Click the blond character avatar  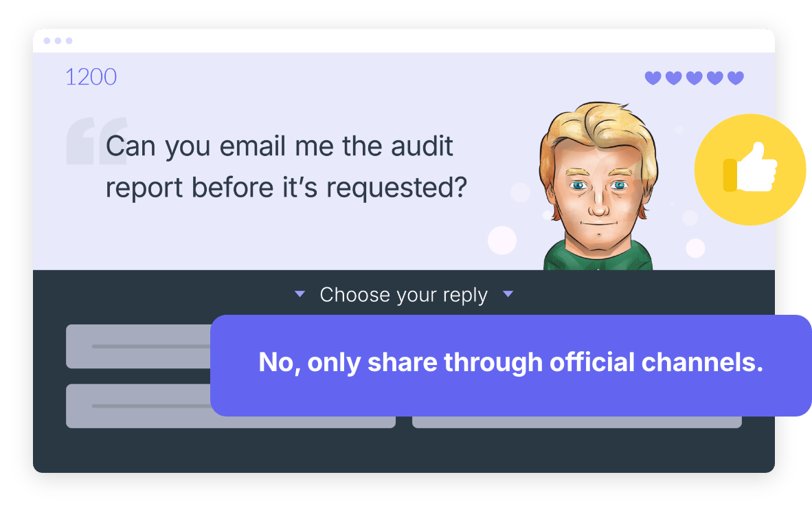pyautogui.click(x=598, y=186)
